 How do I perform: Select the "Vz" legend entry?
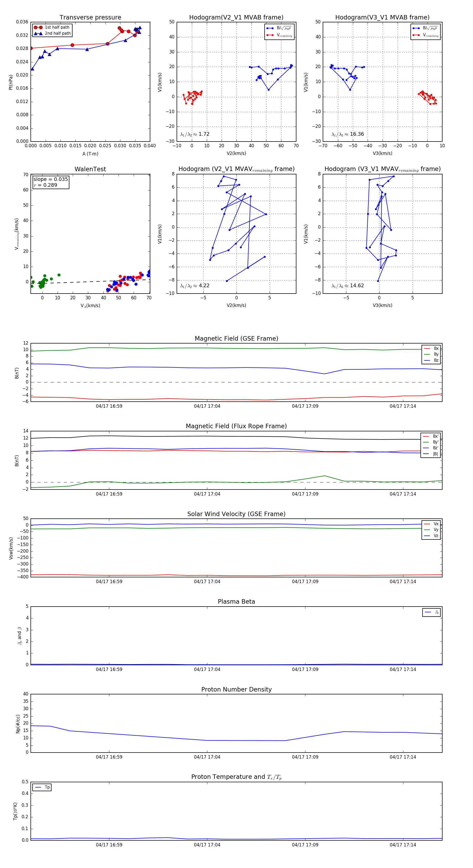[431, 536]
